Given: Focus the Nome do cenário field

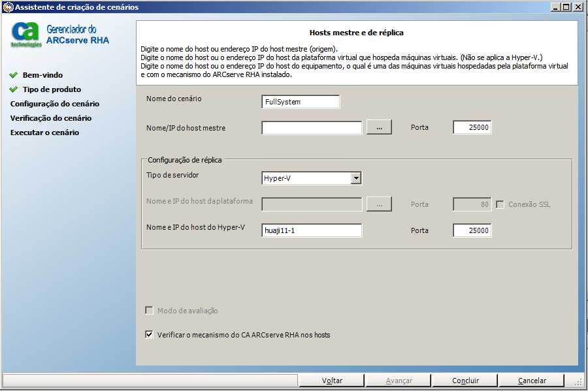Looking at the screenshot, I should point(301,102).
